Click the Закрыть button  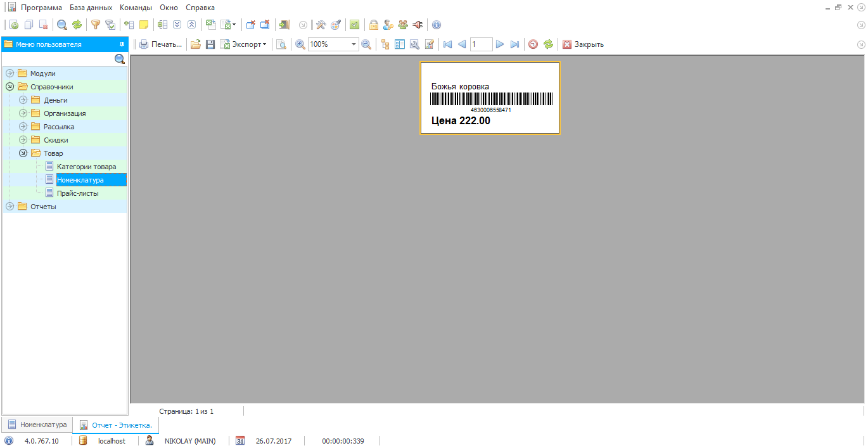(x=583, y=44)
